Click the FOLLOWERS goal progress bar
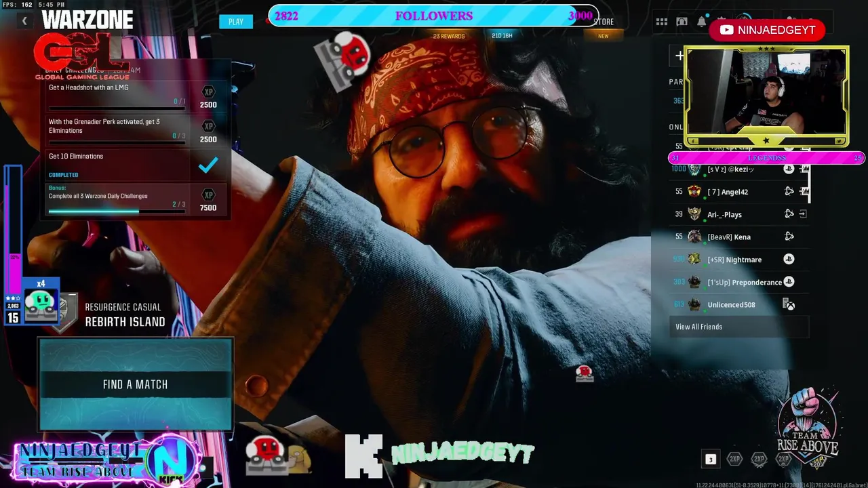Image resolution: width=868 pixels, height=488 pixels. click(434, 16)
